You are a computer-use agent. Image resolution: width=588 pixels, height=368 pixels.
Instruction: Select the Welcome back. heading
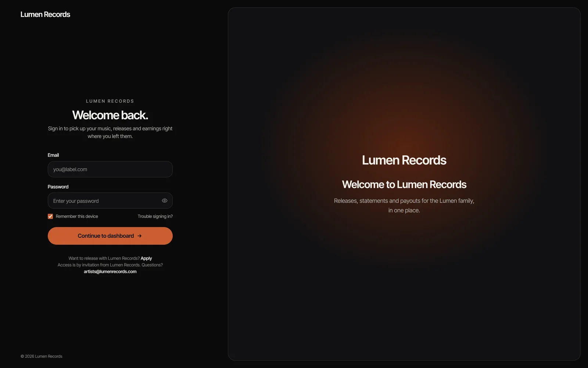pyautogui.click(x=110, y=115)
